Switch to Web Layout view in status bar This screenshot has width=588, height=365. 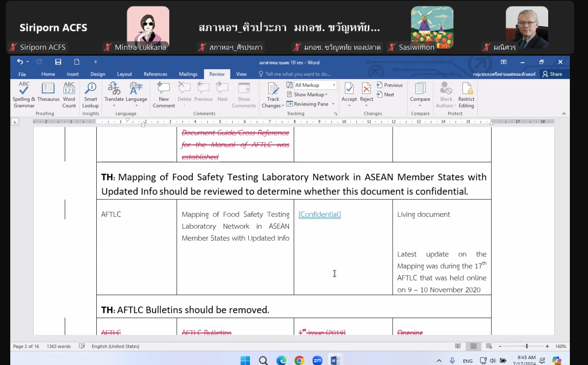click(489, 346)
